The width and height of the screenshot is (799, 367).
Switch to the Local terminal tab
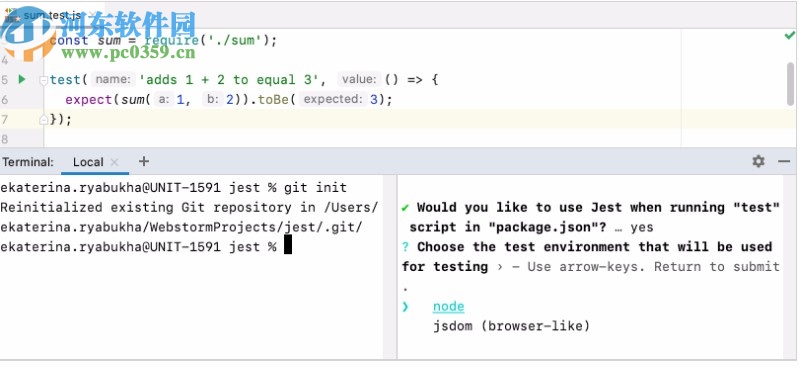point(88,162)
